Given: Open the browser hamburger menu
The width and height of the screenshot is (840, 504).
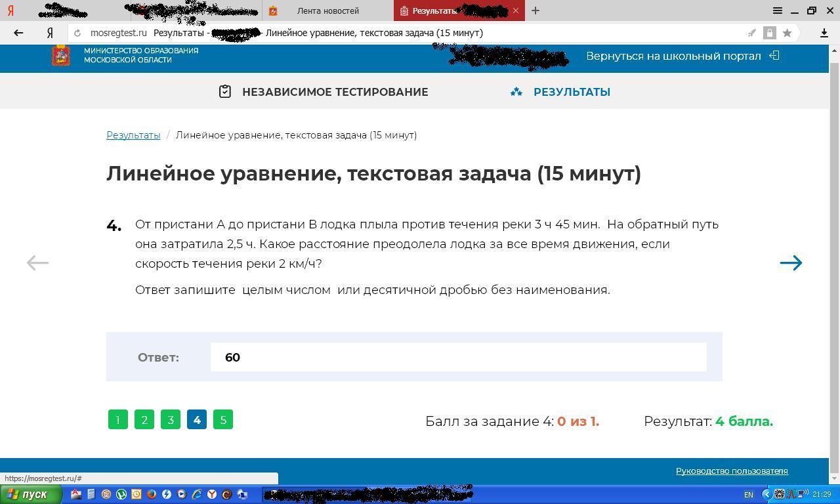Looking at the screenshot, I should tap(778, 10).
